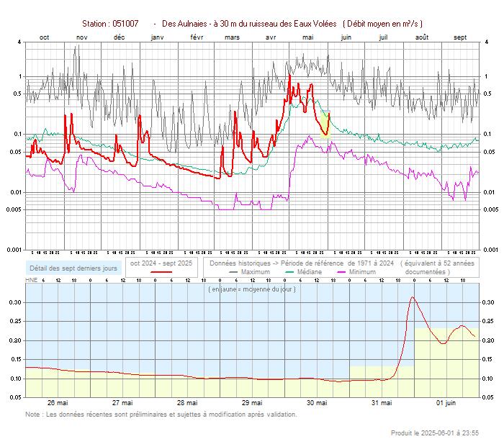Click the "0.30" value on the lower chart's left axis
Screen dimensions: 504x439
coord(15,302)
